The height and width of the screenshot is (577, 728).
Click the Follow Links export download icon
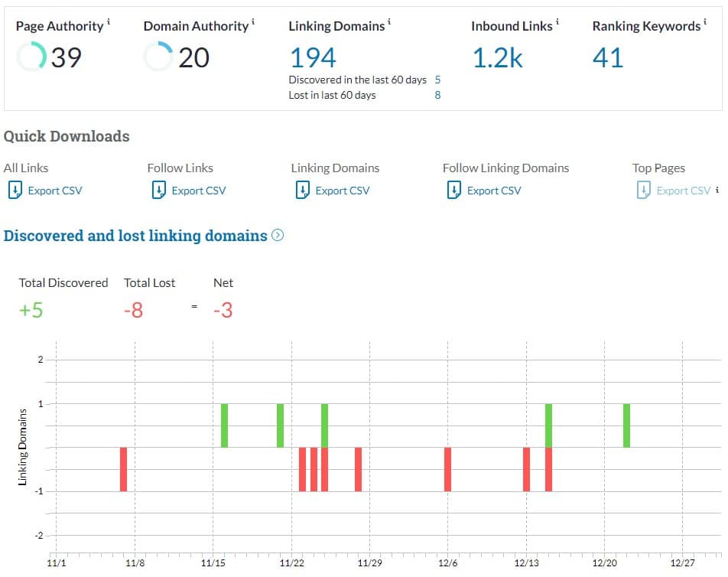(159, 190)
